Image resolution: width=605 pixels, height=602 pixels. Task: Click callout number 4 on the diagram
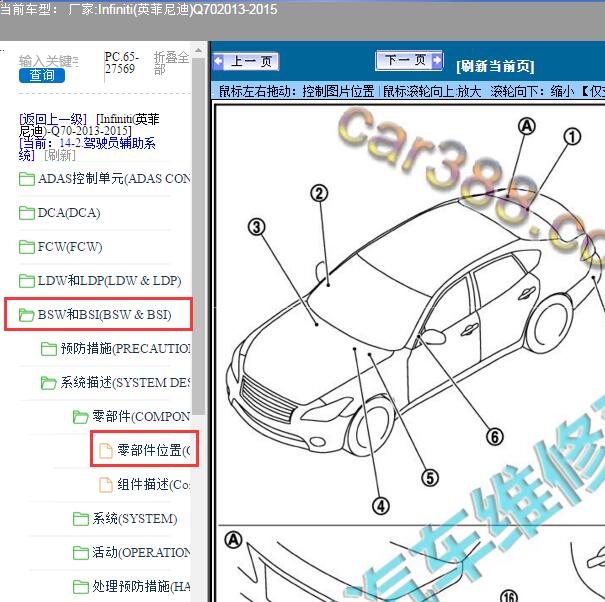[x=381, y=506]
